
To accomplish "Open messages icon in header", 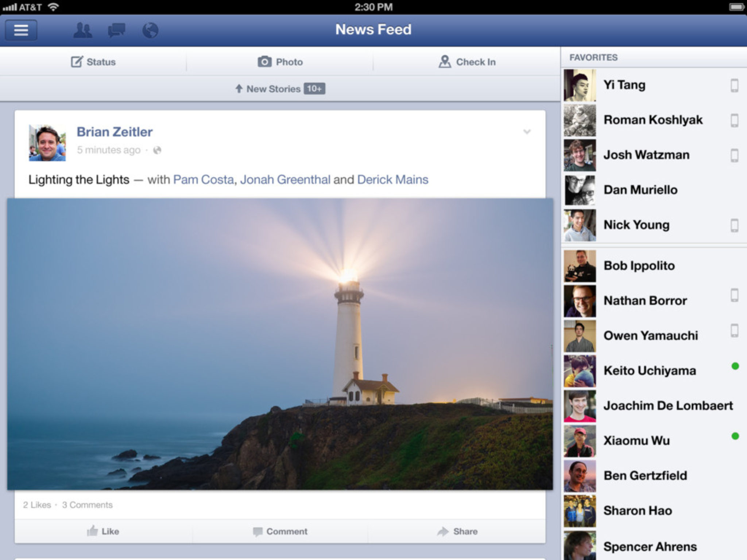I will tap(117, 30).
